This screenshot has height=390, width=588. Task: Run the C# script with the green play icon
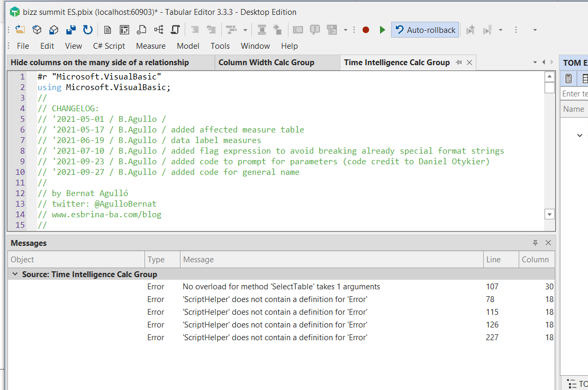[382, 30]
